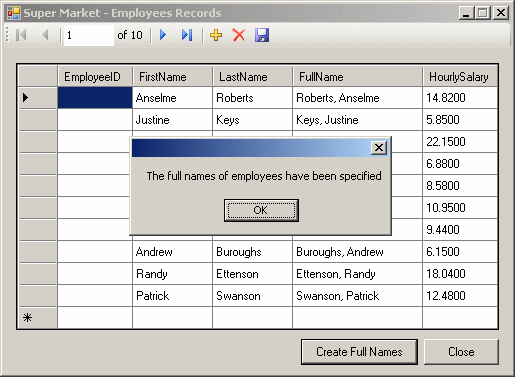Viewport: 515px width, 377px height.
Task: Maximize the Employees Records window
Action: coord(482,13)
